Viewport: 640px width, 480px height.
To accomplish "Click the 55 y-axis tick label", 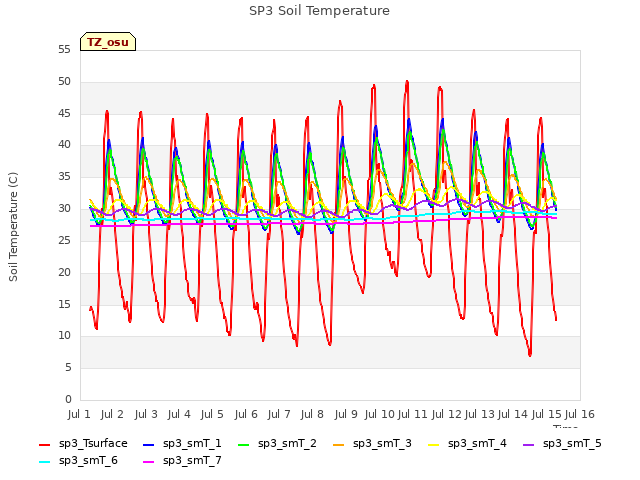I will (x=64, y=49).
